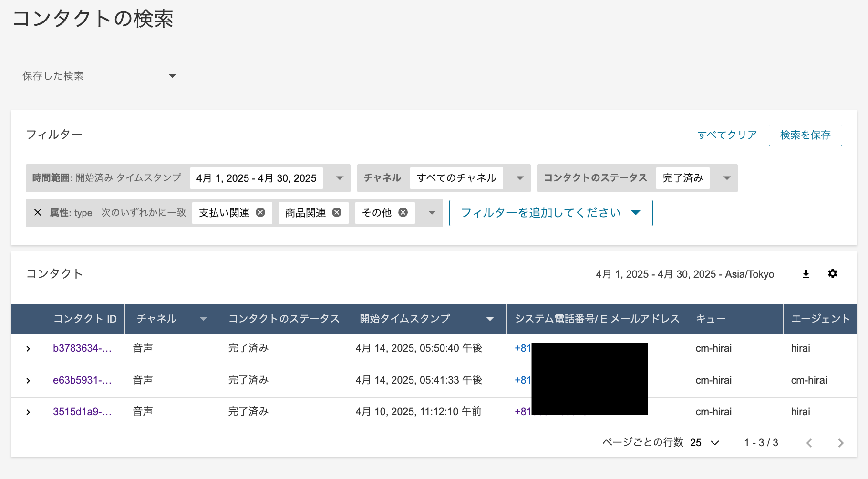Open contact ID b3783634 link
Viewport: 868px width, 479px height.
tap(82, 348)
